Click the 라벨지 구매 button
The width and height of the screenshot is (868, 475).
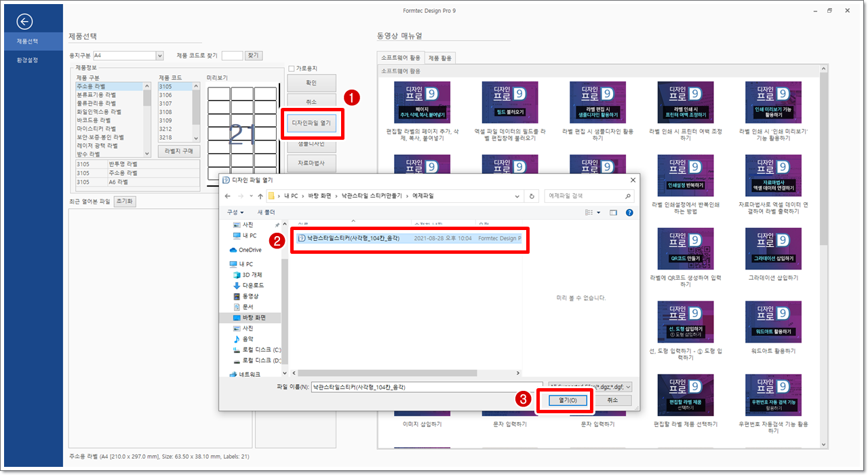click(x=178, y=151)
